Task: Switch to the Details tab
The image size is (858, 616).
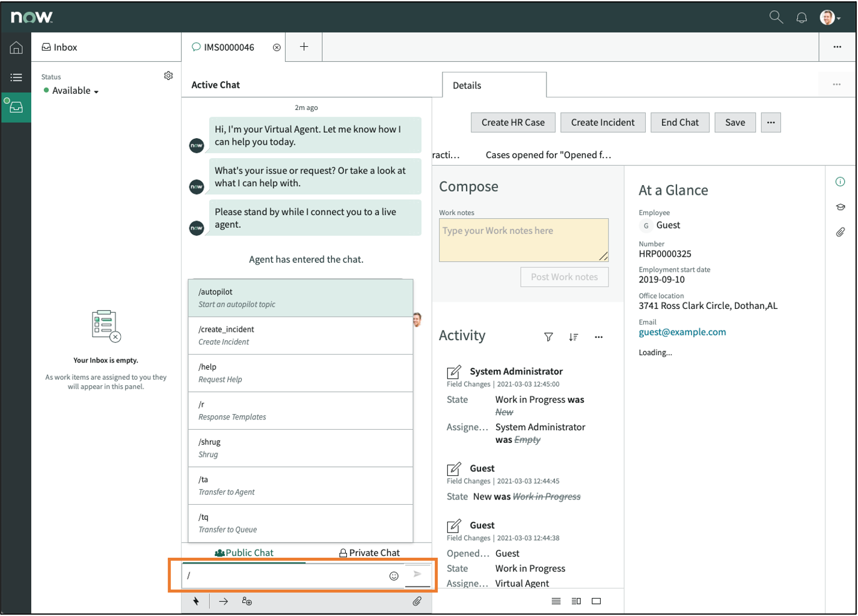Action: 494,85
